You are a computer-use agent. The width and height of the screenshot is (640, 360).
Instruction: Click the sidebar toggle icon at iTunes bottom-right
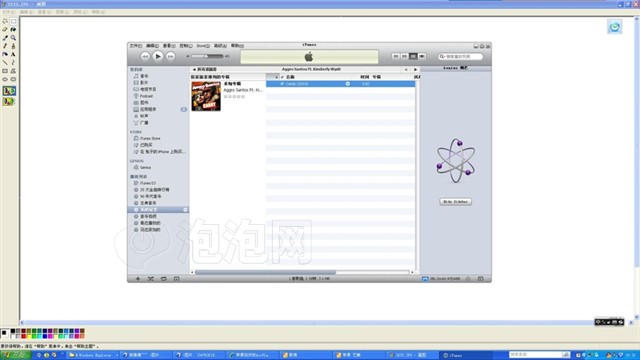pyautogui.click(x=480, y=279)
